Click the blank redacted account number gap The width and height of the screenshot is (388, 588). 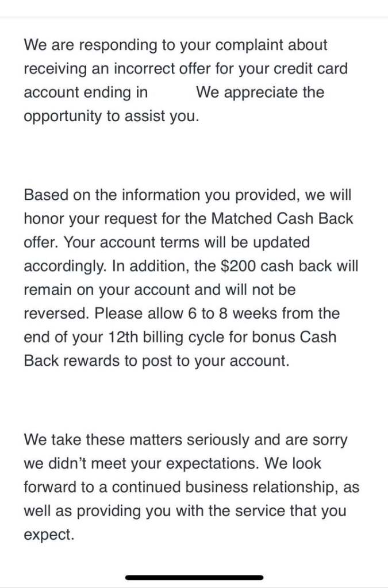pos(171,92)
